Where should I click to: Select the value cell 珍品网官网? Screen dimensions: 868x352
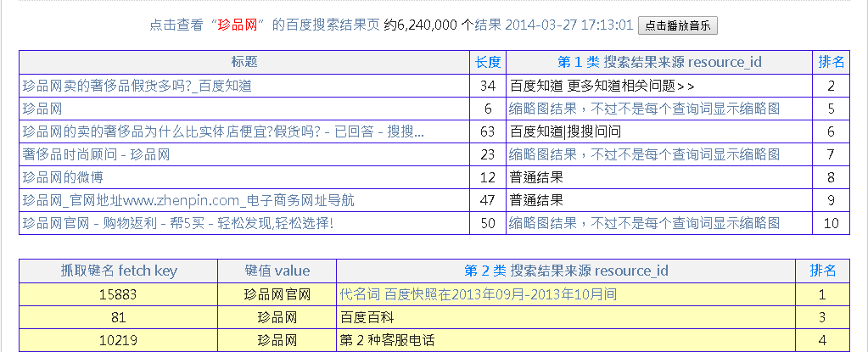point(277,294)
